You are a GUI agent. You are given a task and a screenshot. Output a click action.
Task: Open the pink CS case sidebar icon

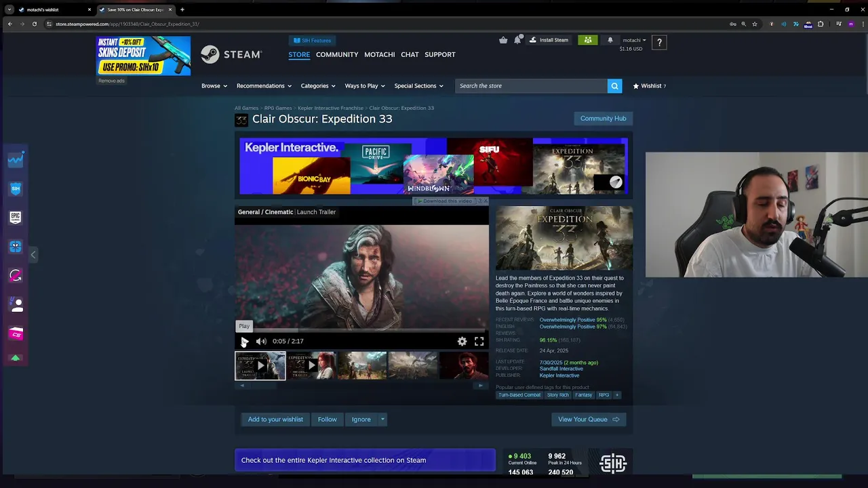(x=16, y=333)
